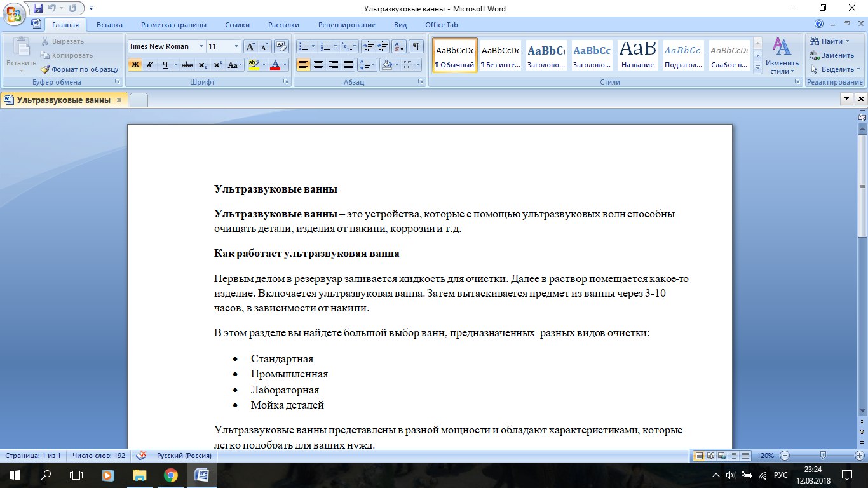Apply the red font color

pyautogui.click(x=275, y=65)
